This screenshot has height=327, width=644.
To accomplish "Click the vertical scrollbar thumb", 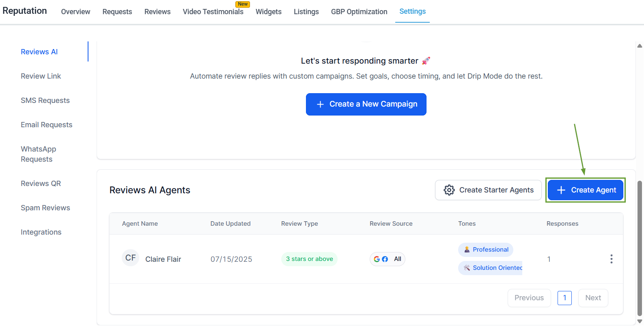I will pyautogui.click(x=640, y=248).
